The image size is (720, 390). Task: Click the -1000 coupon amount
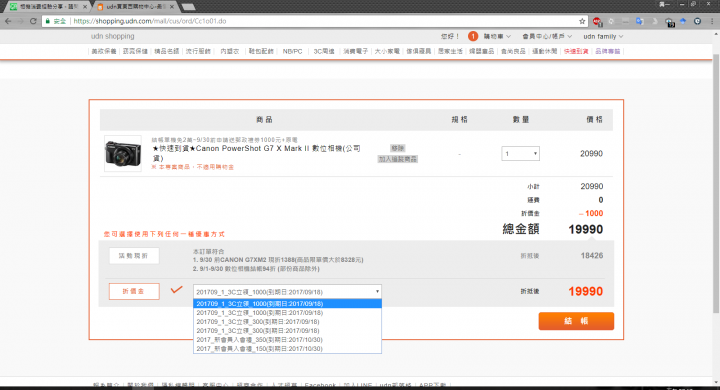click(591, 213)
